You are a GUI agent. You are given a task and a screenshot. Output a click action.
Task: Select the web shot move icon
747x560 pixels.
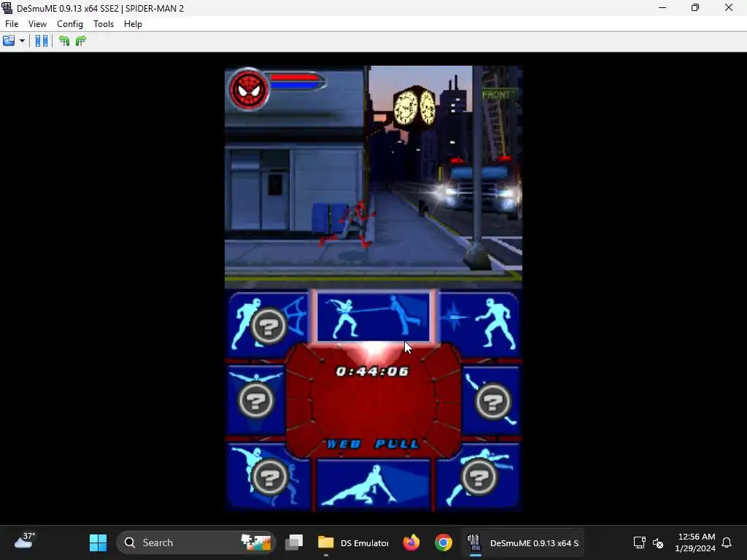479,324
